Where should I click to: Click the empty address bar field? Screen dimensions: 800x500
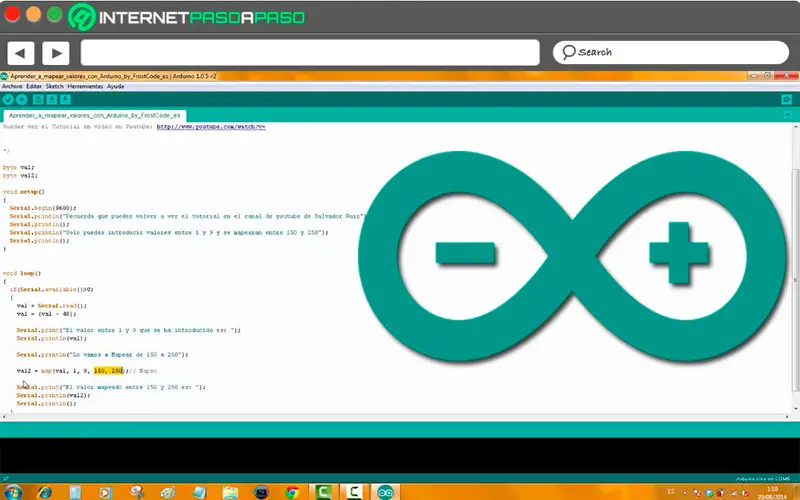[310, 53]
